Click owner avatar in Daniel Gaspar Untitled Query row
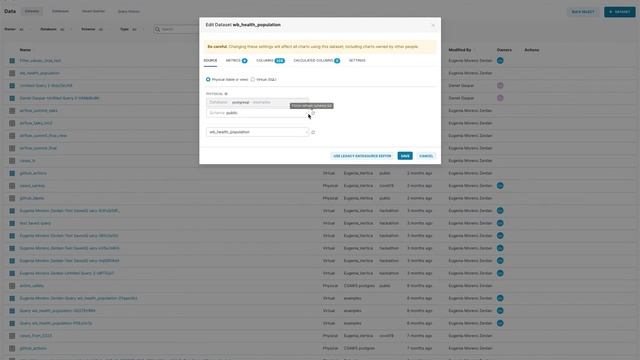Screen dimensions: 640x360 (x=500, y=98)
